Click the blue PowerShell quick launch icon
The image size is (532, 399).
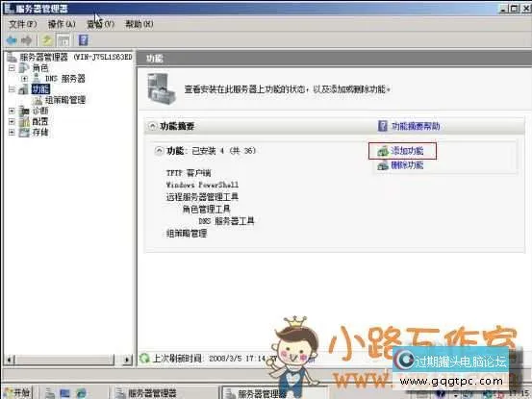64,393
